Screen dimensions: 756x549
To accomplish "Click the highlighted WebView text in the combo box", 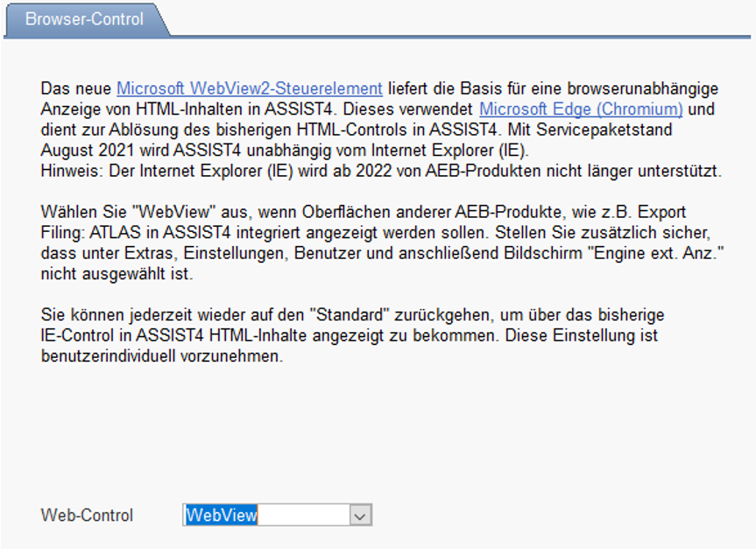I will tap(221, 516).
